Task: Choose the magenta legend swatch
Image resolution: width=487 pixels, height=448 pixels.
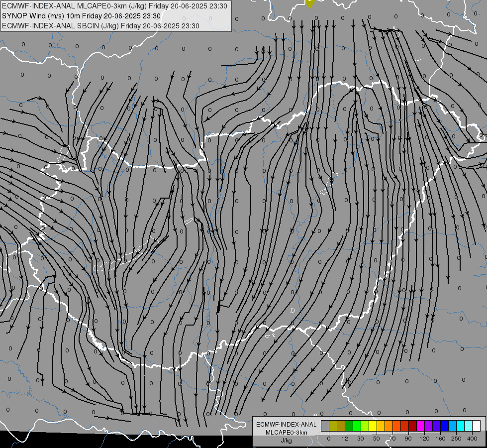Action: click(420, 426)
